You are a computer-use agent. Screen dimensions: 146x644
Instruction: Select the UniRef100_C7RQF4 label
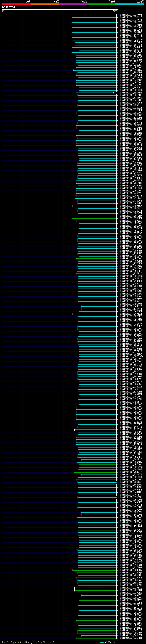(x=131, y=110)
